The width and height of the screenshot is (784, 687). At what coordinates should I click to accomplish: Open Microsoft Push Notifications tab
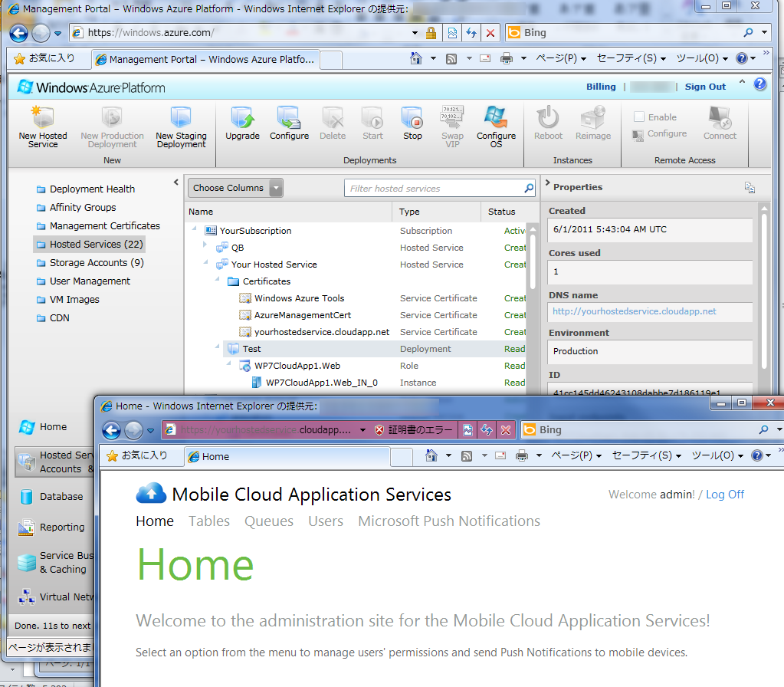click(x=449, y=521)
